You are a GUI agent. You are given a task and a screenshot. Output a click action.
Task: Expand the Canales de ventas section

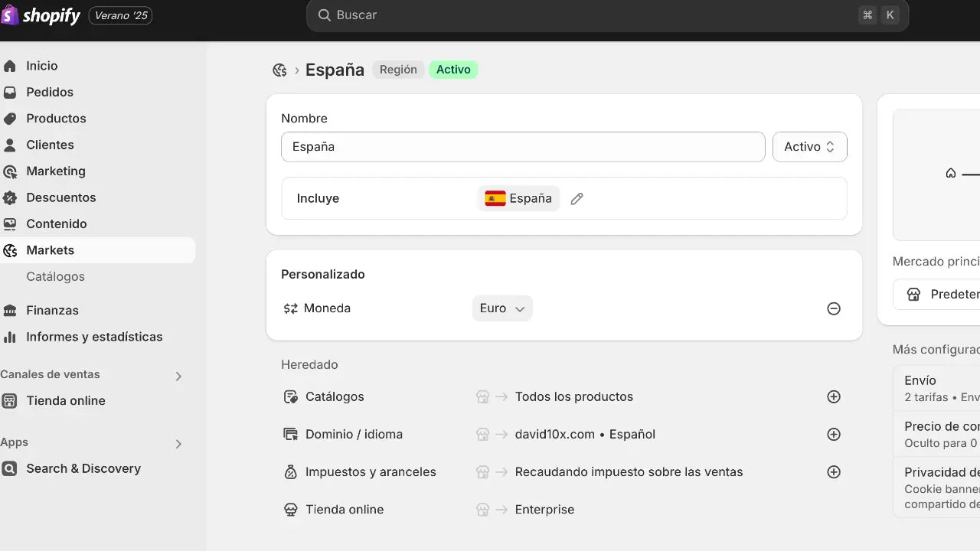[x=178, y=376]
